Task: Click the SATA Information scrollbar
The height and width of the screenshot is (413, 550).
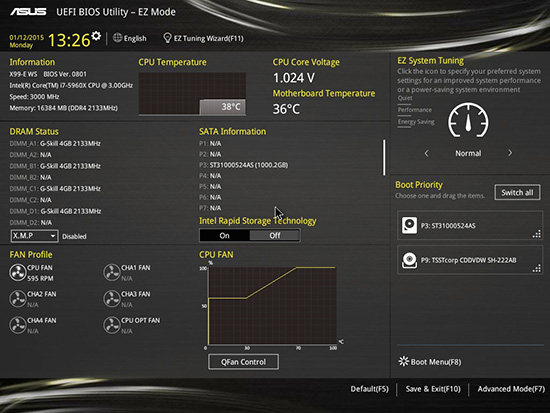Action: point(384,157)
